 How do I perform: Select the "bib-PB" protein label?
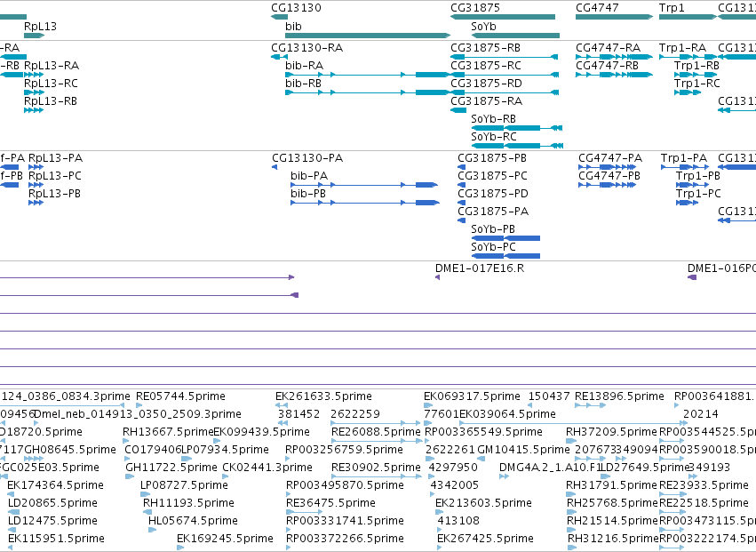[x=308, y=194]
